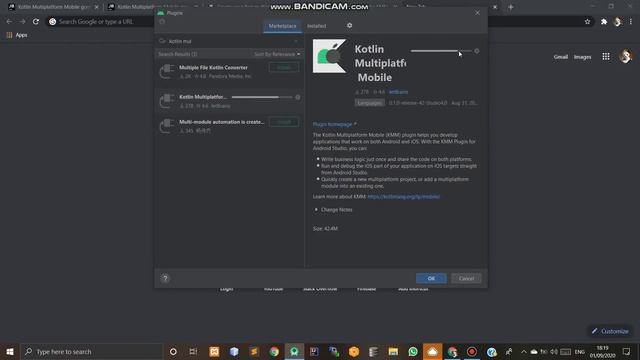Open the Sort By Relevance dropdown
The width and height of the screenshot is (640, 360).
pyautogui.click(x=277, y=54)
